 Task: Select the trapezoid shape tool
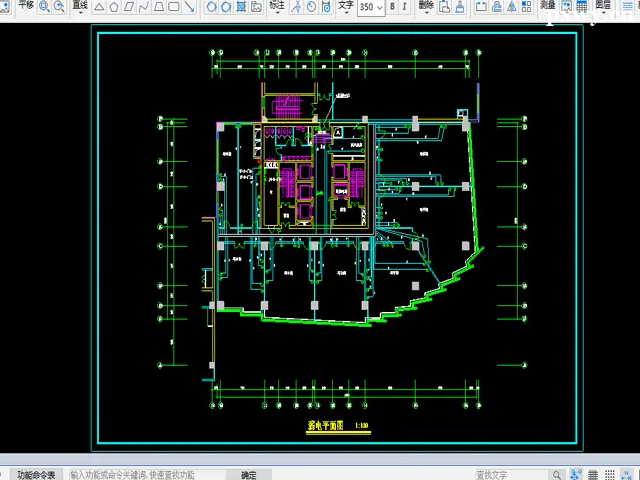coord(159,6)
